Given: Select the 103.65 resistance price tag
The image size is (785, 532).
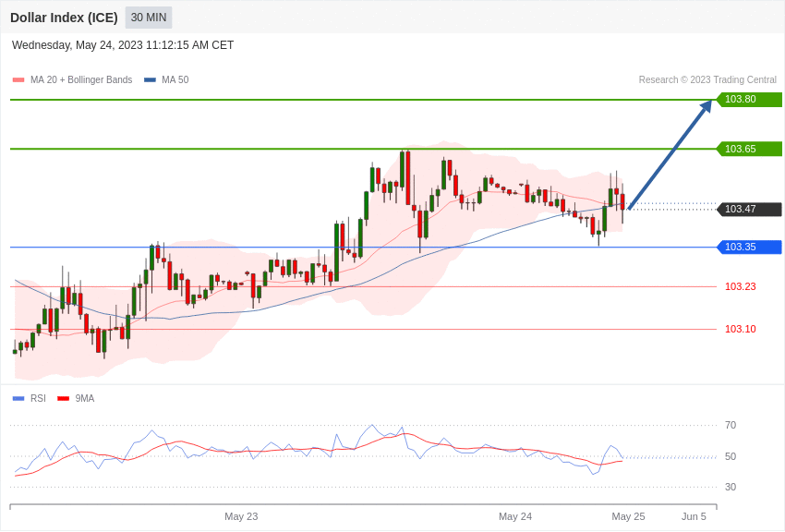Looking at the screenshot, I should [x=749, y=149].
